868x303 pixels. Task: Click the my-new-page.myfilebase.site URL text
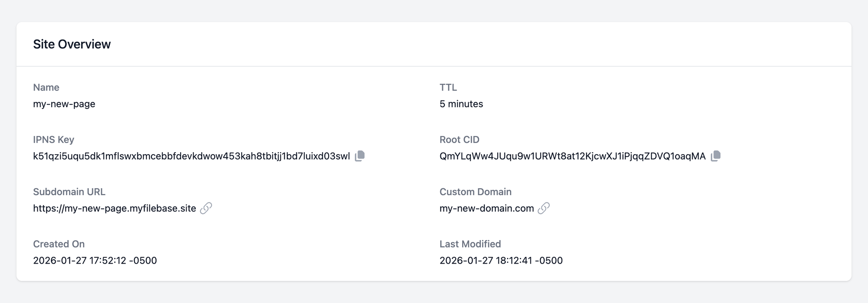pyautogui.click(x=115, y=209)
